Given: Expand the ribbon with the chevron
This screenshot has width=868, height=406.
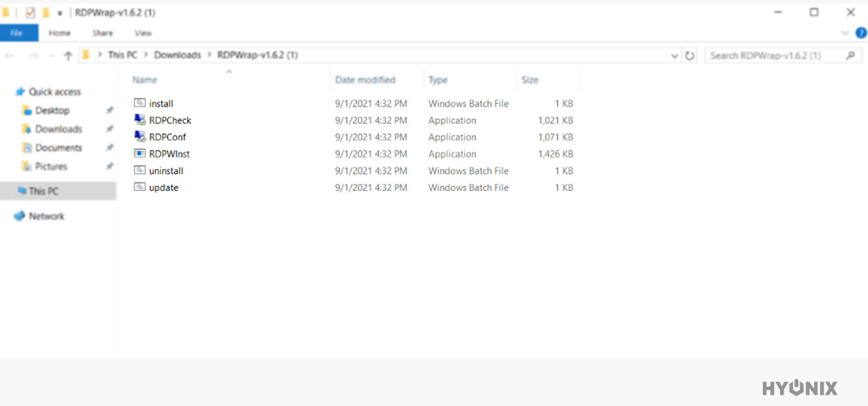Looking at the screenshot, I should (x=845, y=33).
